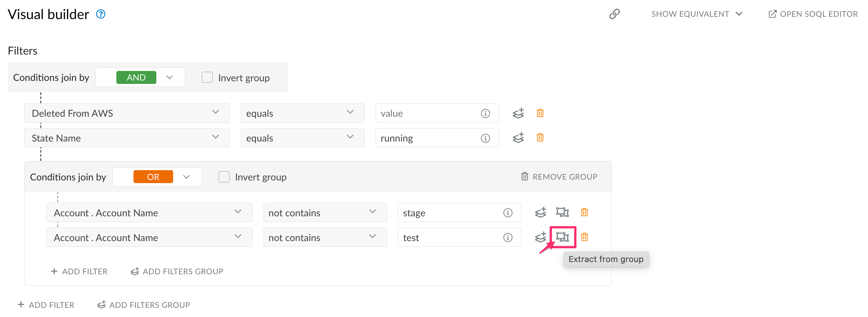The width and height of the screenshot is (868, 317).
Task: Open the Show Equivalent menu
Action: coord(696,14)
